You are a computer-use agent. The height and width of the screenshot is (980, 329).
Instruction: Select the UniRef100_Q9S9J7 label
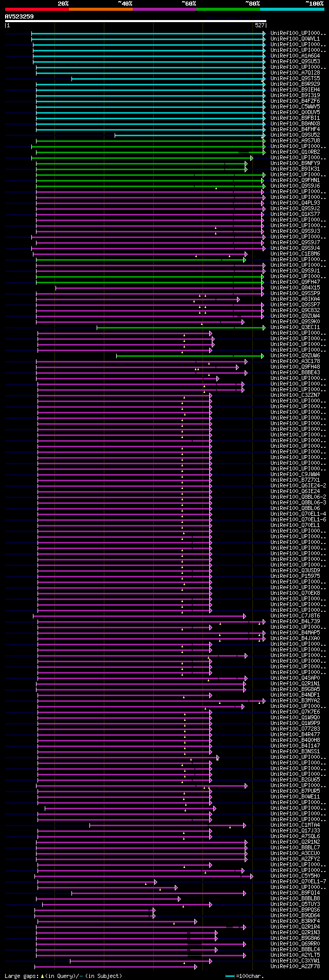295,242
